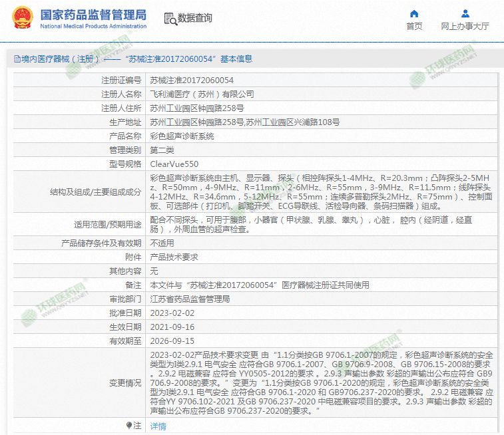The width and height of the screenshot is (504, 435).
Task: Open the 数据查询 heading text
Action: pos(195,18)
